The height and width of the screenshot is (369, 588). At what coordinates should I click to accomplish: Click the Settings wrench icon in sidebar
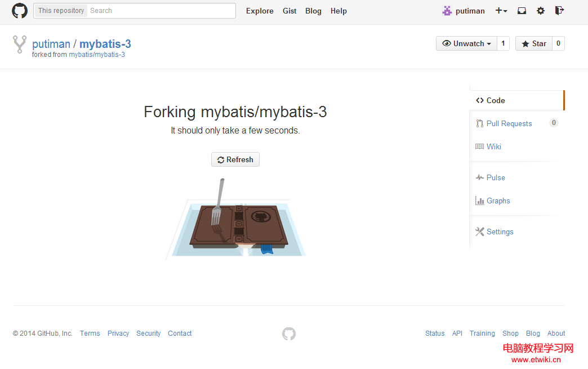click(x=480, y=232)
